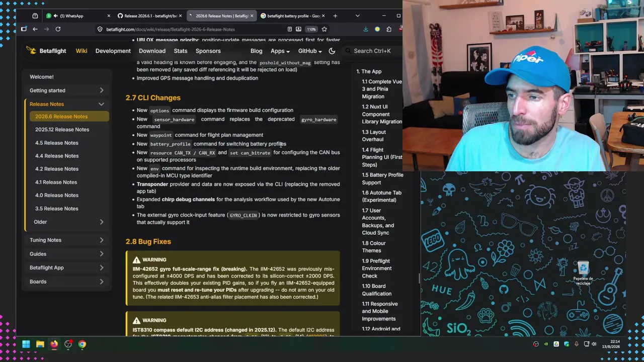The width and height of the screenshot is (644, 362).
Task: Go to the Download nav item
Action: (x=152, y=51)
